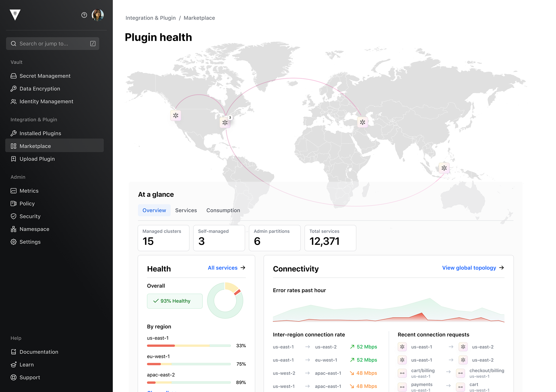Click the Managed clusters card
This screenshot has height=392, width=556.
(163, 238)
